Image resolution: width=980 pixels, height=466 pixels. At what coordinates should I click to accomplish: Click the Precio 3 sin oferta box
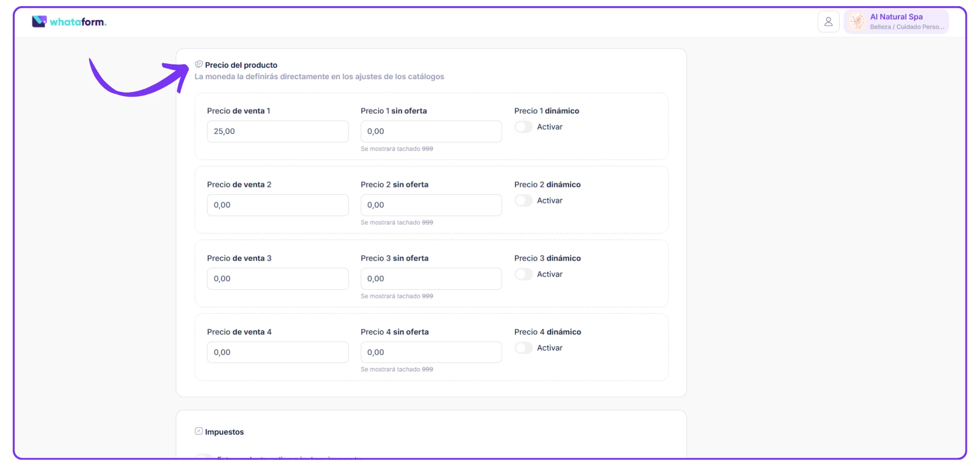[431, 278]
